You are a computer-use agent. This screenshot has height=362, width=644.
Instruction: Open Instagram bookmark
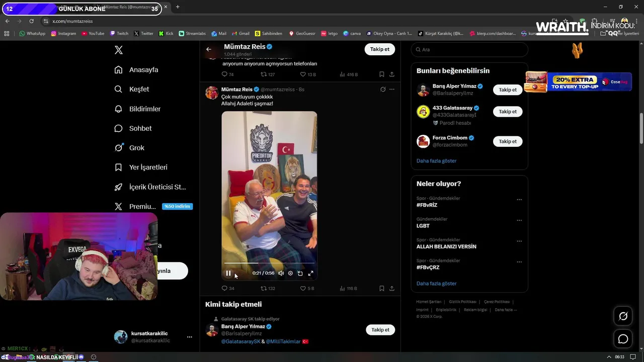point(63,34)
